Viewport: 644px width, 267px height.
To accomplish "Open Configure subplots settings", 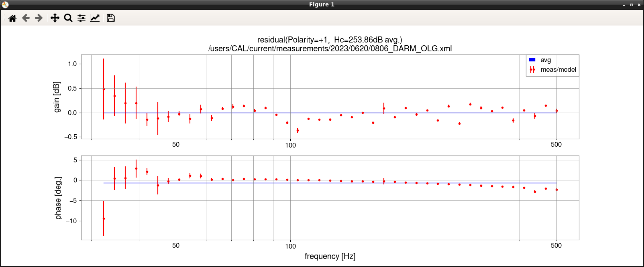I will click(82, 18).
